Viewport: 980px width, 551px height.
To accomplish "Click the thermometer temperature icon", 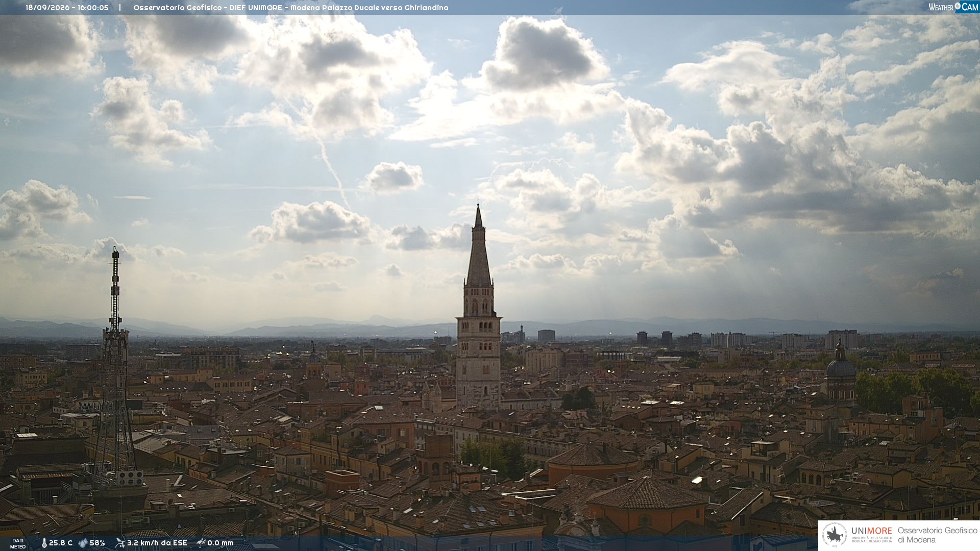I will point(44,543).
